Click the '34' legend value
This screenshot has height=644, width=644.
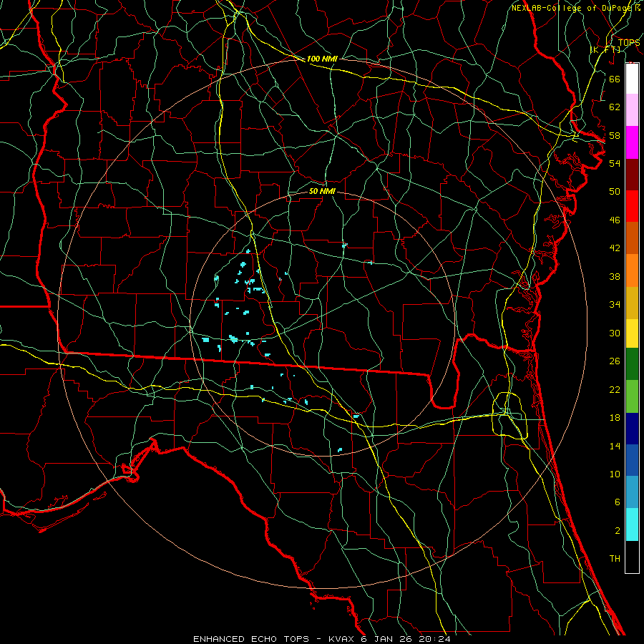click(615, 305)
